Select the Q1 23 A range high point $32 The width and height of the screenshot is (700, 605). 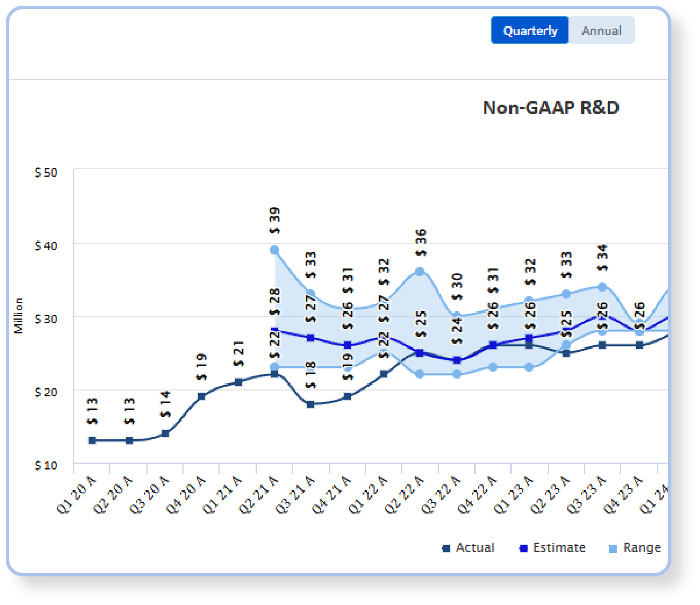pyautogui.click(x=530, y=301)
